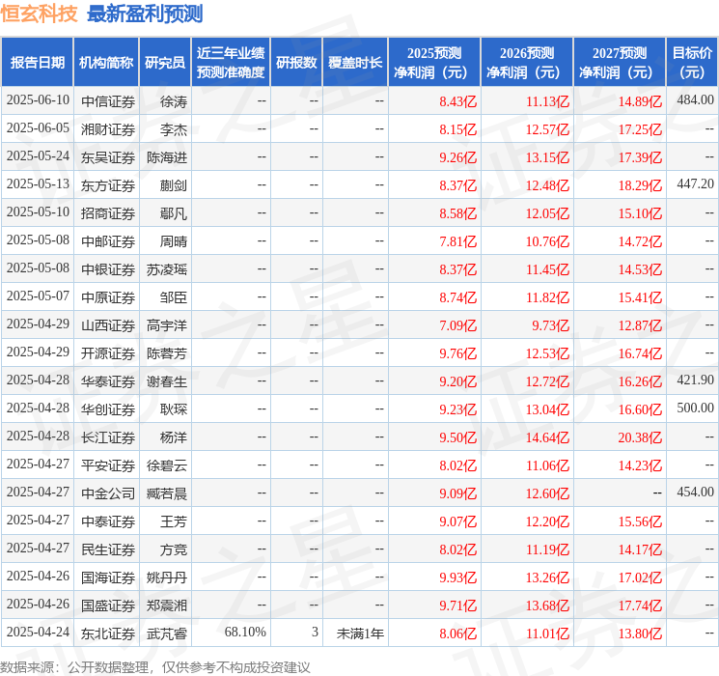This screenshot has height=676, width=719.
Task: Click target price 421.90
Action: pos(695,380)
